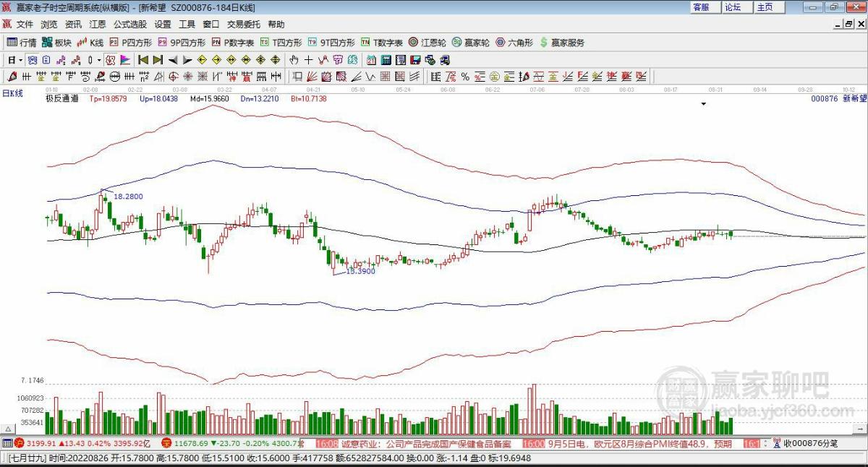
Task: Click the magenta flag icon
Action: (x=124, y=59)
